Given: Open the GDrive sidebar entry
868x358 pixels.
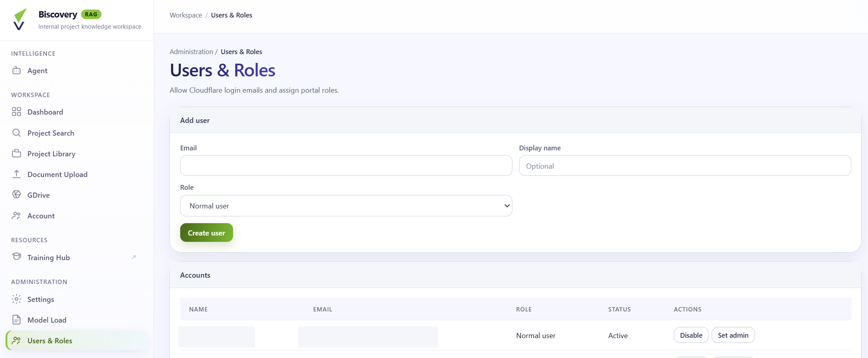Looking at the screenshot, I should (x=77, y=195).
